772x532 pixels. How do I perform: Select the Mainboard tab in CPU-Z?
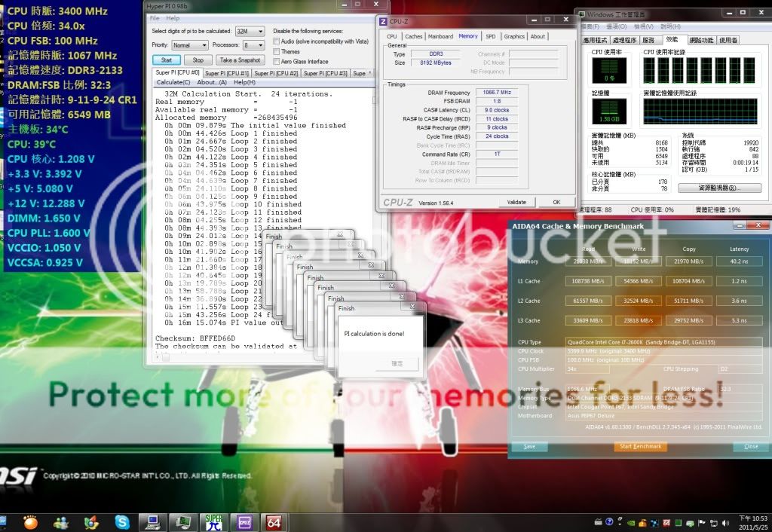point(440,36)
